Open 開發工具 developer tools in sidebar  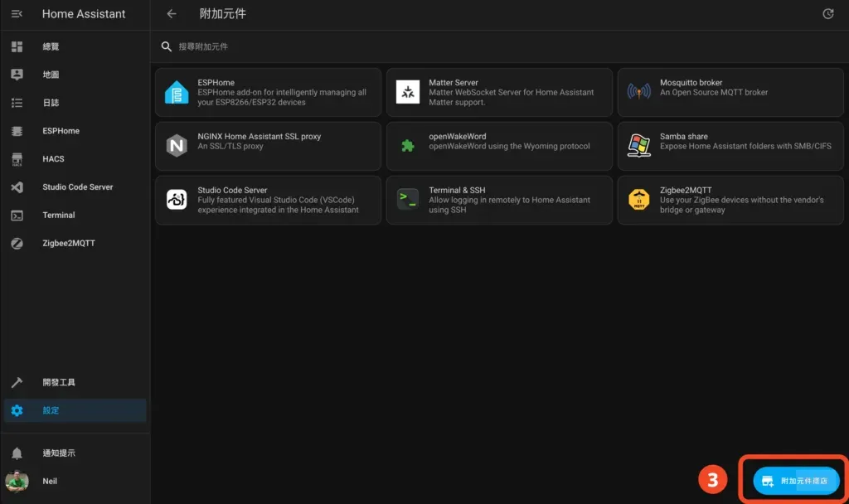pos(58,383)
